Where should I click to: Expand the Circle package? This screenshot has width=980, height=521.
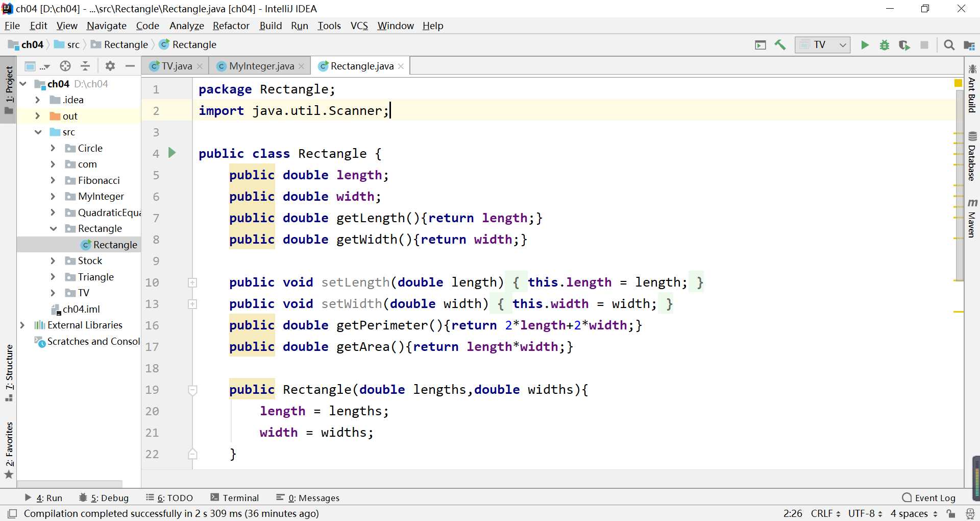point(53,148)
